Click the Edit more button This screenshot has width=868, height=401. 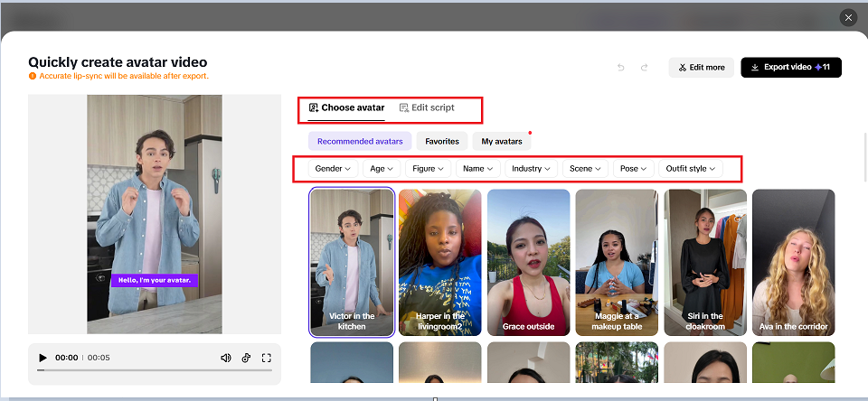tap(701, 68)
